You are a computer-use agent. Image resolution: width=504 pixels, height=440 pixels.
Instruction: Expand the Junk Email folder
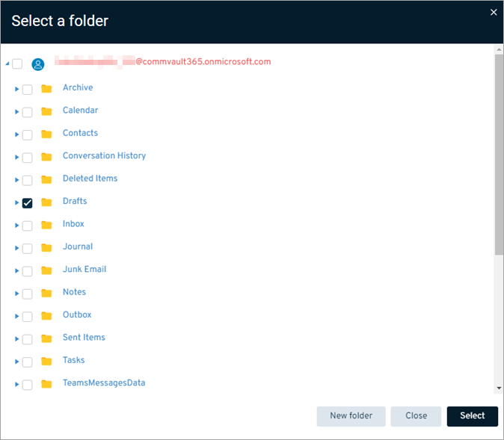[x=16, y=271]
